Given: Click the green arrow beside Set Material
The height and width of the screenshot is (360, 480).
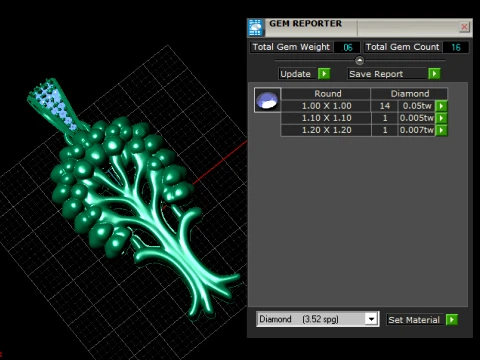Looking at the screenshot, I should [x=452, y=320].
